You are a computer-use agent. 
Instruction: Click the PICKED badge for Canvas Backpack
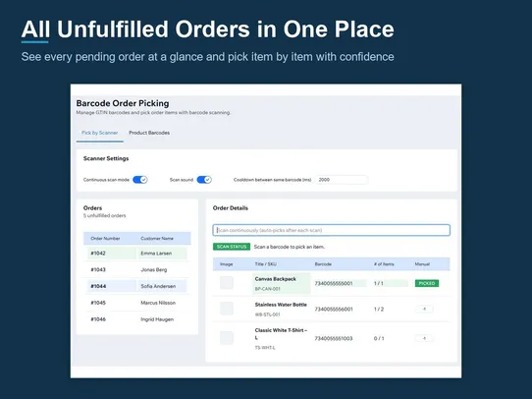[x=427, y=283]
